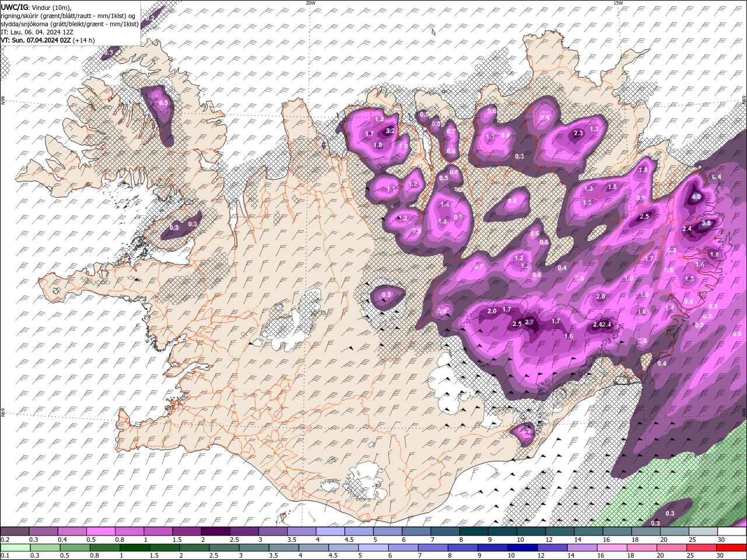The height and width of the screenshot is (560, 747).
Task: Click the 2.7 precipitation value on the map
Action: click(529, 322)
